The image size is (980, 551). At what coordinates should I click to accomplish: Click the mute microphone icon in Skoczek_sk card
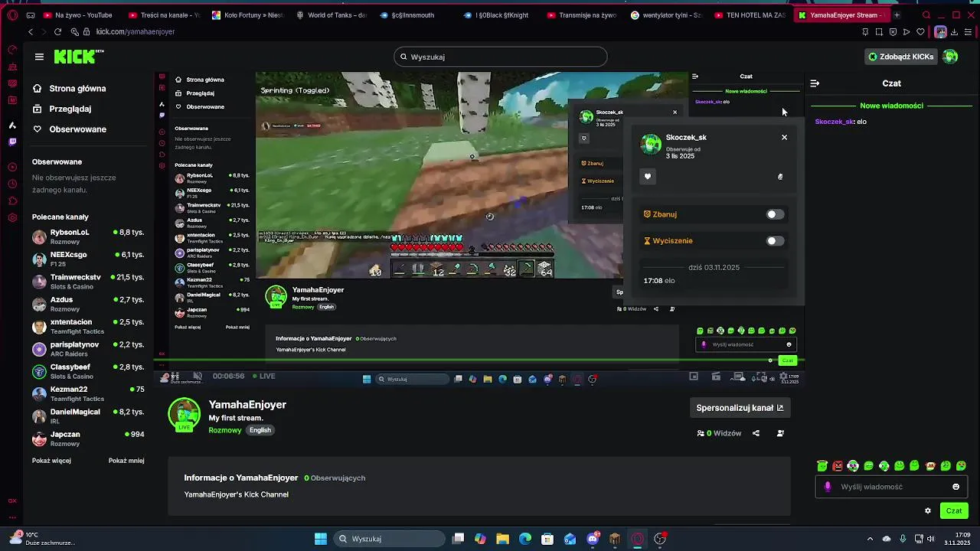(x=780, y=177)
